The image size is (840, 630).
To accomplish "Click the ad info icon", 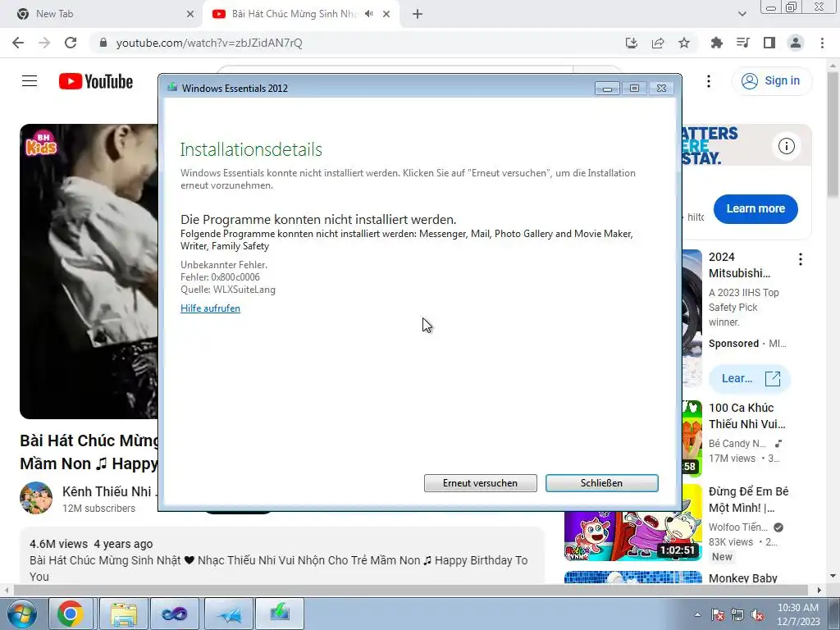I will point(787,146).
